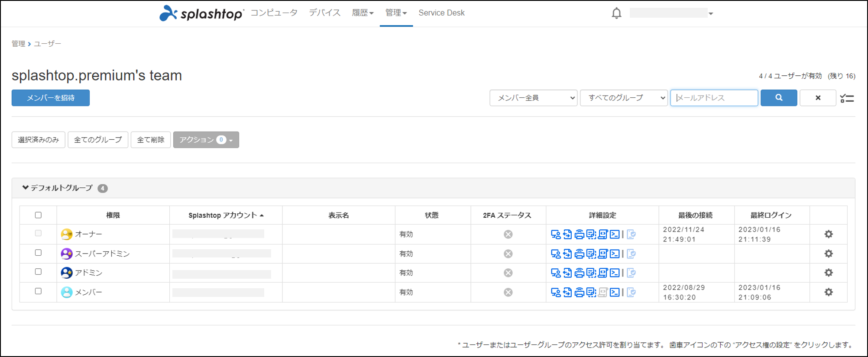868x357 pixels.
Task: Open the アクション dropdown button
Action: point(206,140)
